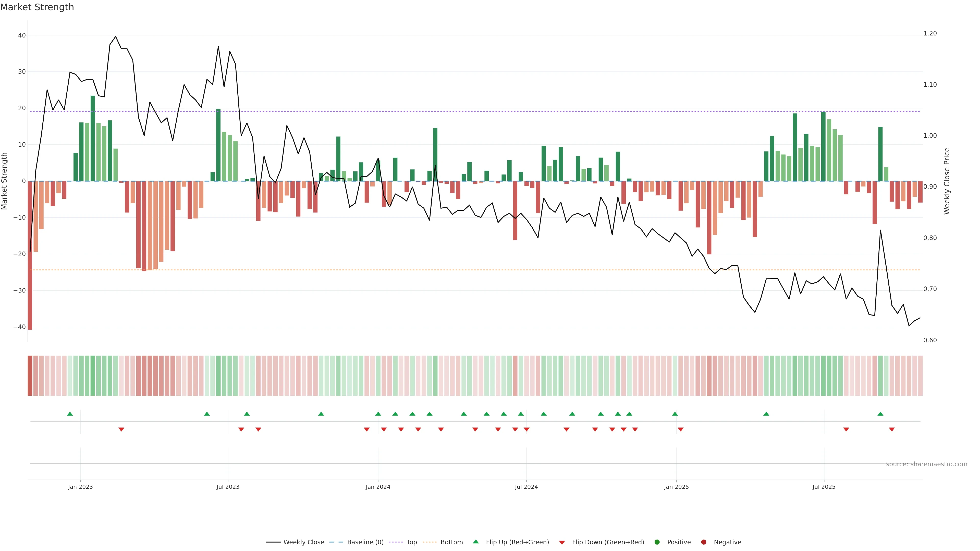Click the Market Strength chart title
Screen dimensions: 980x551
[x=37, y=7]
